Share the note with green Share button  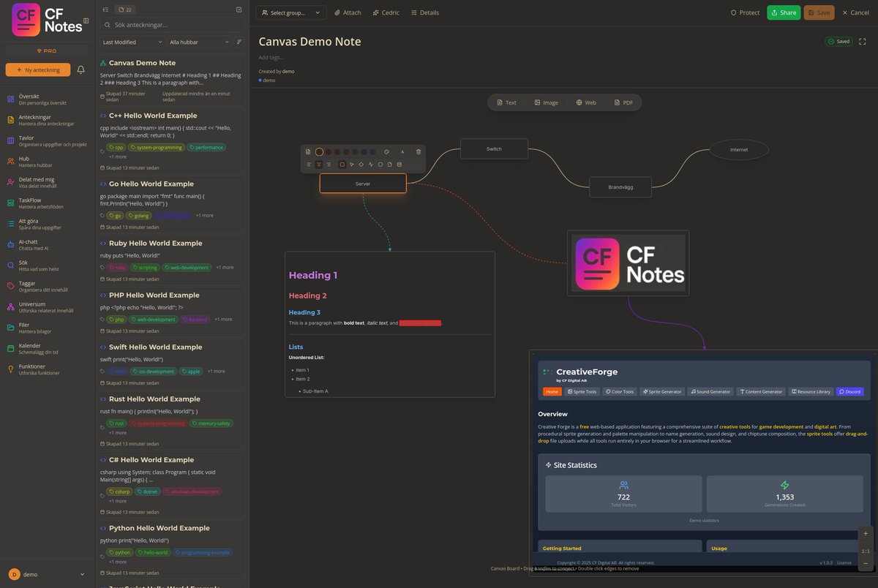pyautogui.click(x=784, y=12)
